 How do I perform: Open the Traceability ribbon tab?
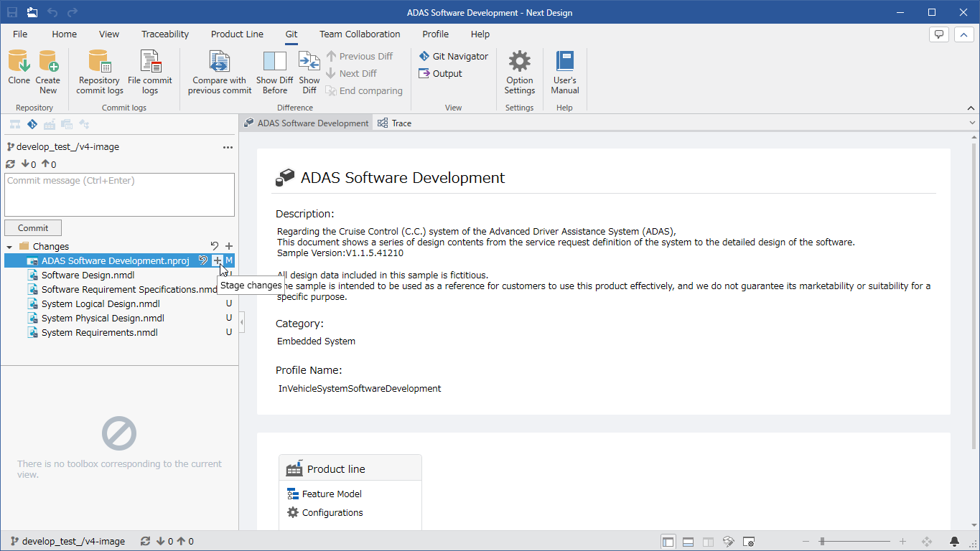click(165, 34)
